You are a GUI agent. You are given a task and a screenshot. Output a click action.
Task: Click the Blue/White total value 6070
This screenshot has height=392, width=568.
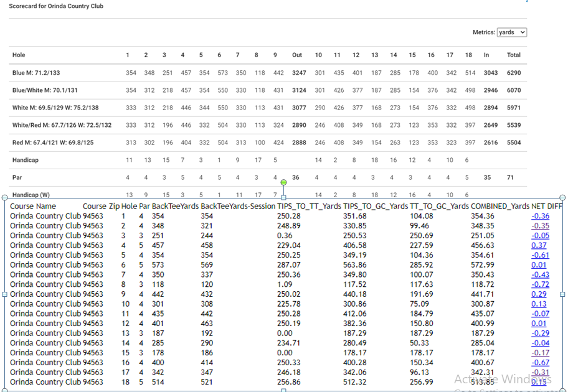point(514,90)
